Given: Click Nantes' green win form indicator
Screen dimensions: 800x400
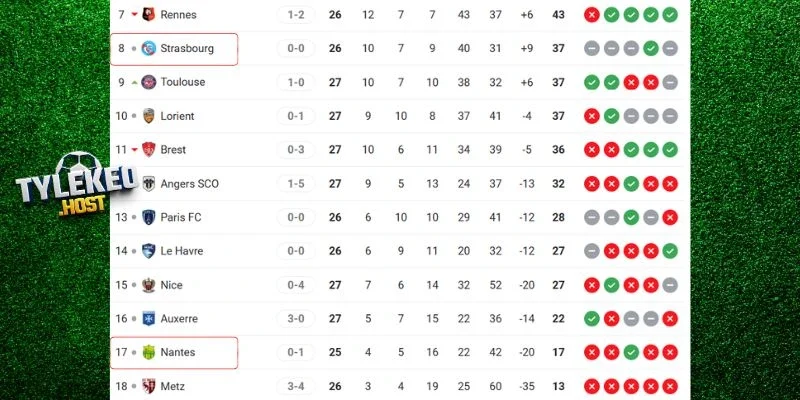Looking at the screenshot, I should tap(650, 353).
